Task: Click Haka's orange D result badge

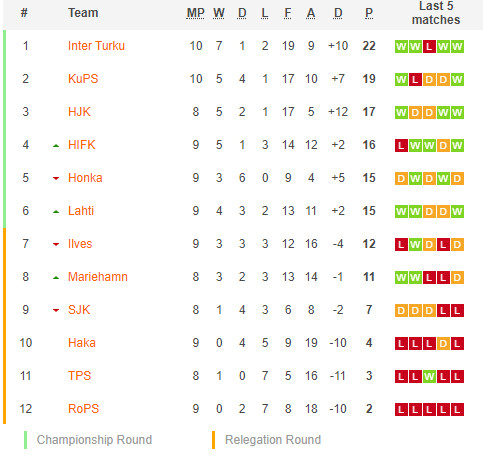Action: click(x=443, y=343)
